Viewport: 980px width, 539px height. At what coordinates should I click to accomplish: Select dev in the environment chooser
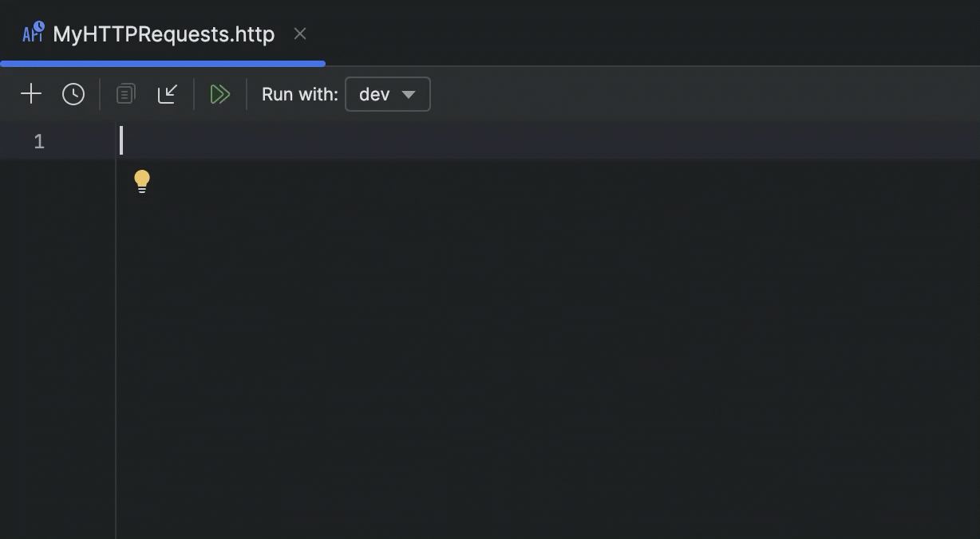click(x=374, y=93)
